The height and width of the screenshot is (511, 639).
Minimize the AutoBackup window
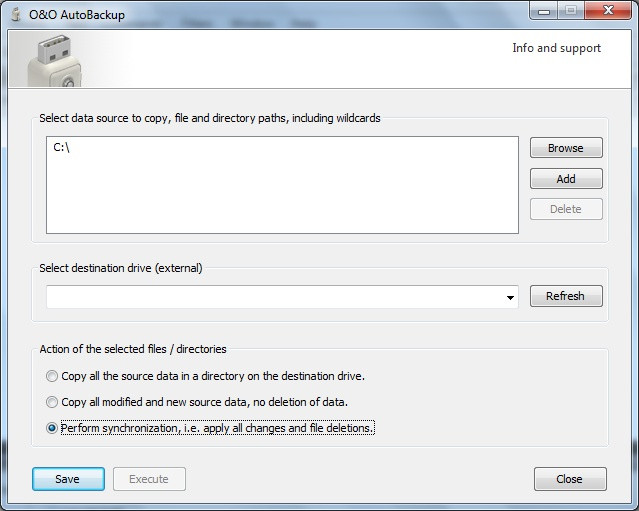(x=546, y=11)
